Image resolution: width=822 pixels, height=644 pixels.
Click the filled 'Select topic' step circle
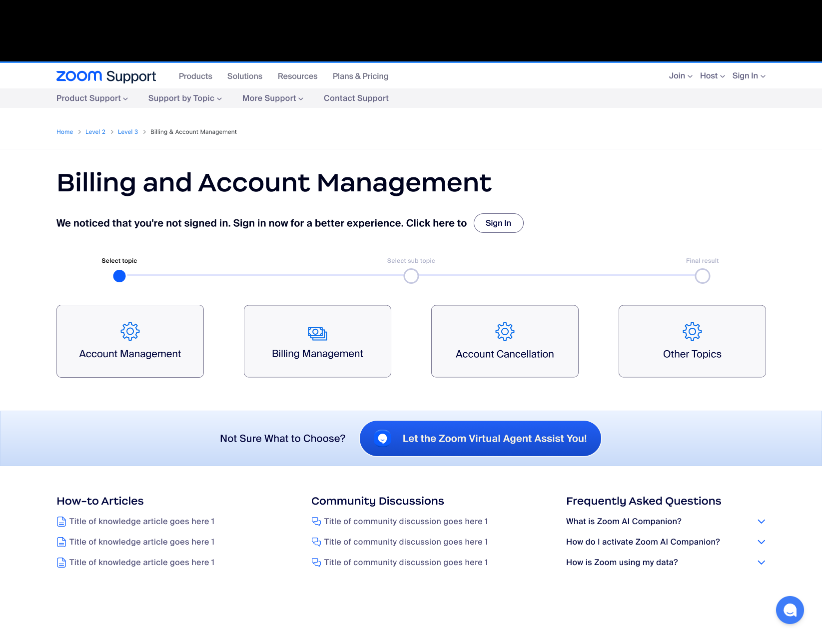(119, 276)
